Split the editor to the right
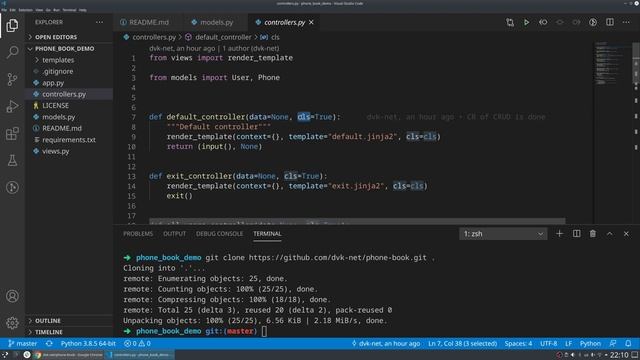 609,22
